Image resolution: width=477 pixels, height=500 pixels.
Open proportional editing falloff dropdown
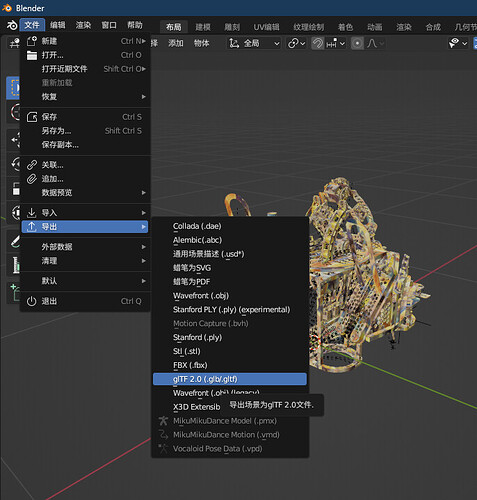coord(375,43)
